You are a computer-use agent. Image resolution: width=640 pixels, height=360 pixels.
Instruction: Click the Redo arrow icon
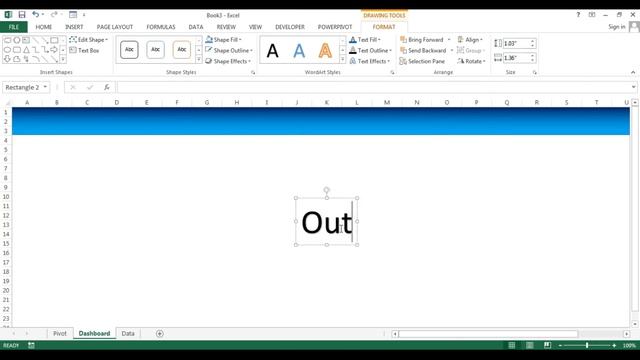coord(53,15)
